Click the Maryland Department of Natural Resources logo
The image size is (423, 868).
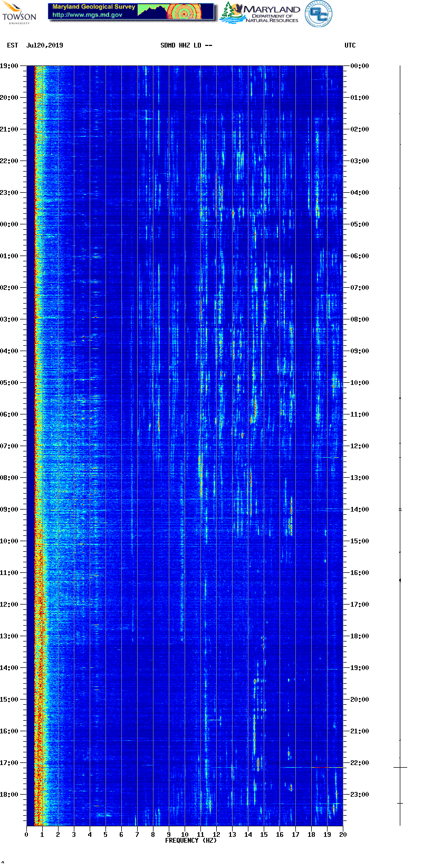click(x=261, y=13)
